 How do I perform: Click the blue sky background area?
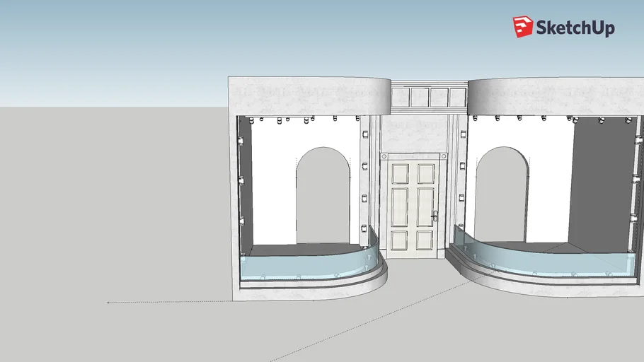(212, 42)
